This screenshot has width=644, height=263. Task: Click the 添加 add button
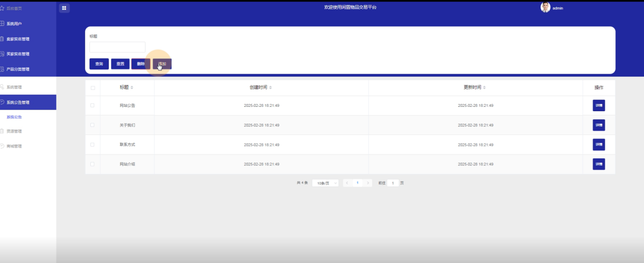pyautogui.click(x=162, y=64)
